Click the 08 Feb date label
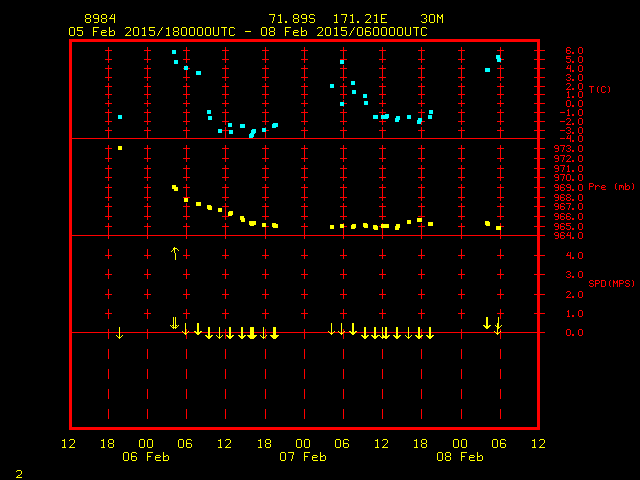Image resolution: width=640 pixels, height=480 pixels. (460, 457)
